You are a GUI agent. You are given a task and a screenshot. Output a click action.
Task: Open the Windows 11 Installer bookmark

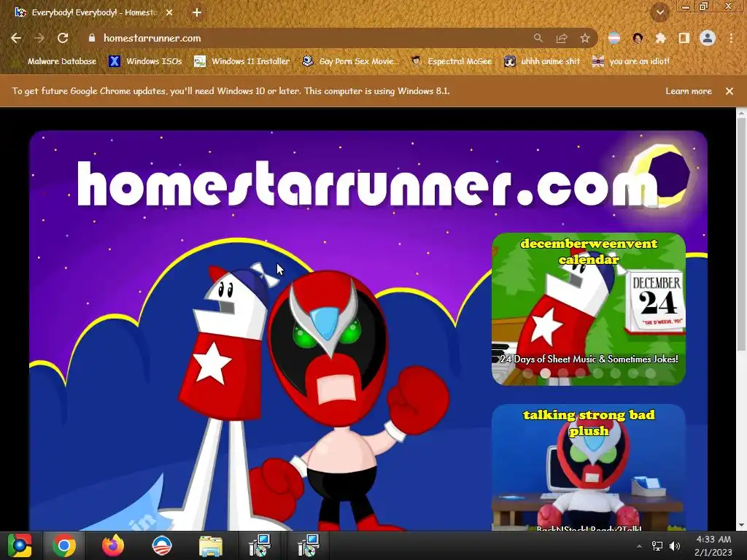point(242,61)
